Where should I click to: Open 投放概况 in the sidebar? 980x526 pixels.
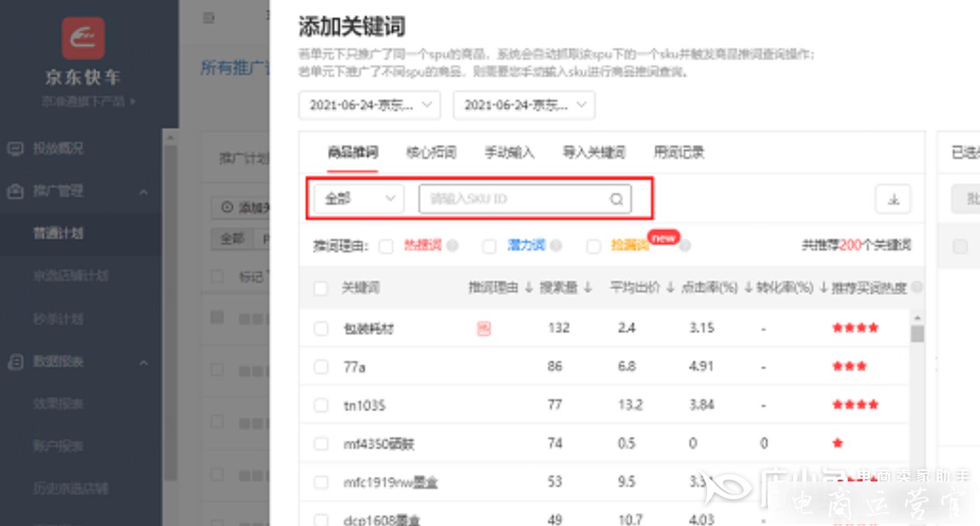pyautogui.click(x=58, y=148)
